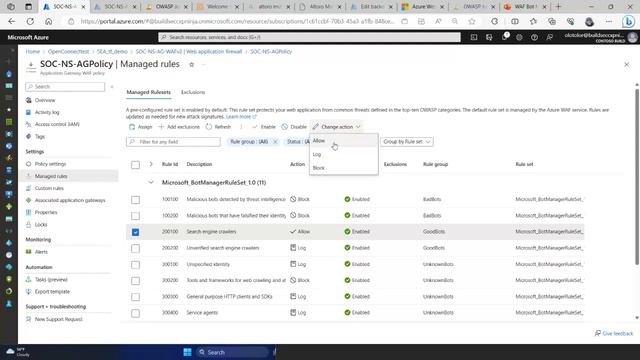The image size is (640, 360).
Task: Click the Filter for any field box
Action: [x=173, y=142]
